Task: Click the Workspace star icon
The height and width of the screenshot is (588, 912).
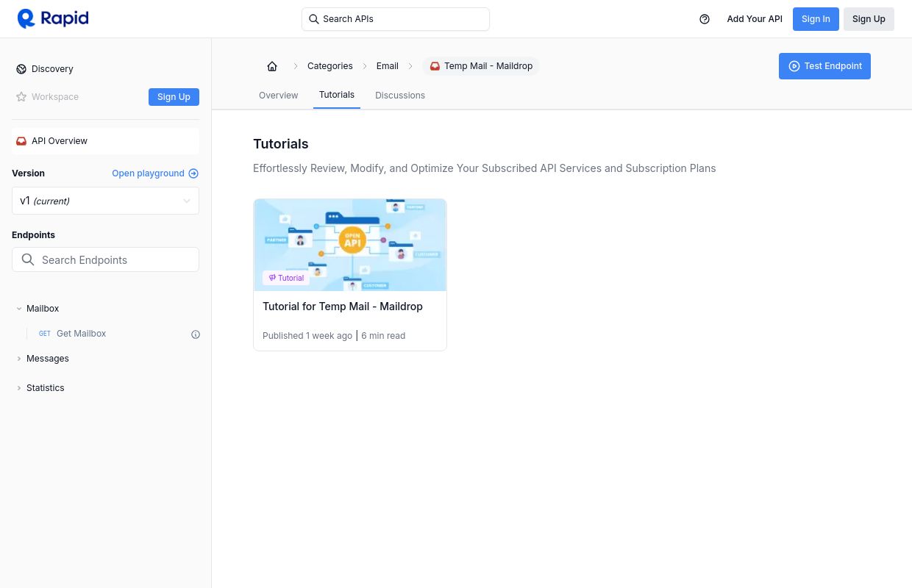Action: (x=21, y=97)
